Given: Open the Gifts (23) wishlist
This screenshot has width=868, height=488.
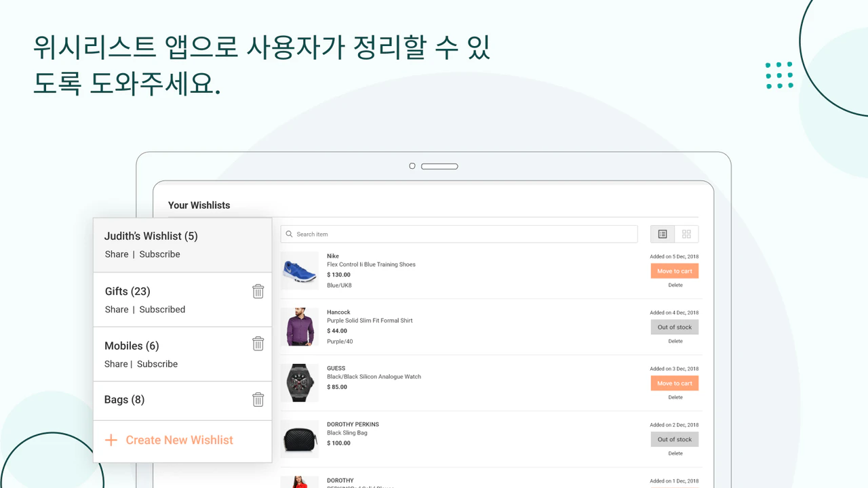Looking at the screenshot, I should click(127, 291).
